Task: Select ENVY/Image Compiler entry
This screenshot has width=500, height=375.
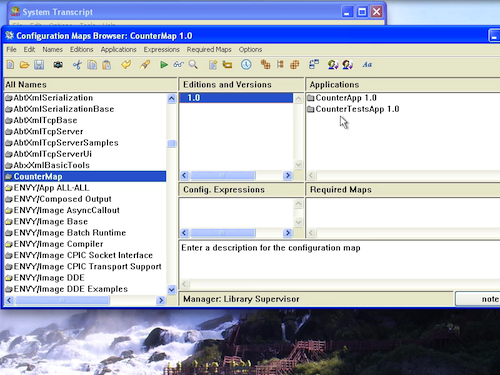Action: (85, 244)
